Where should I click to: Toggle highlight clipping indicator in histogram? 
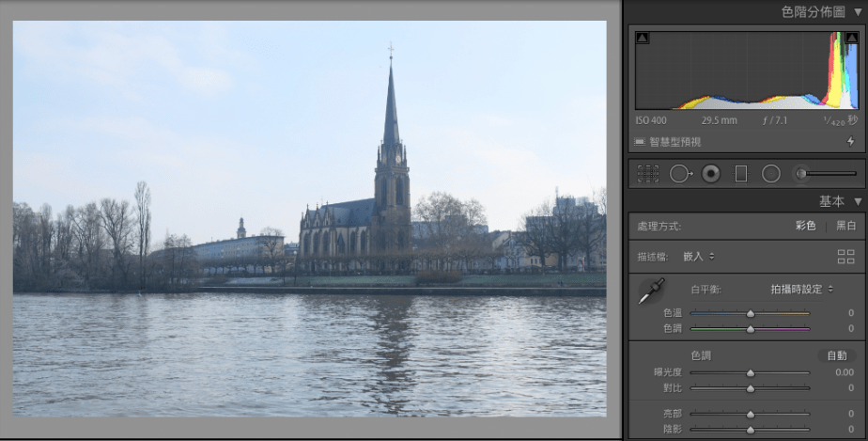[x=851, y=39]
